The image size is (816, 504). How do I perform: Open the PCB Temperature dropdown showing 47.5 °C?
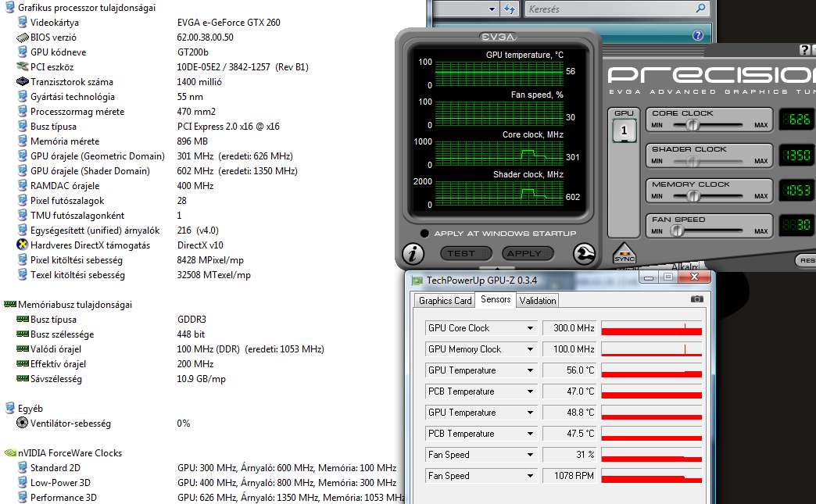[x=530, y=434]
